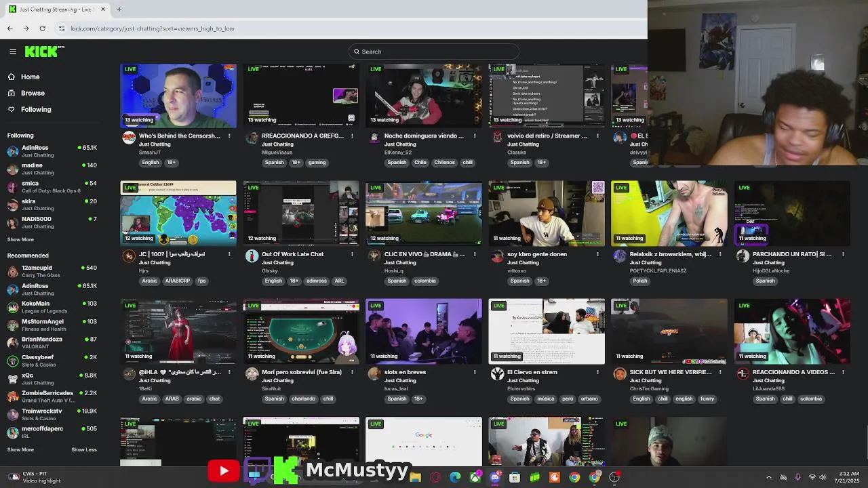The height and width of the screenshot is (488, 868).
Task: Open stream title Relaksik z browarkiem
Action: point(670,254)
